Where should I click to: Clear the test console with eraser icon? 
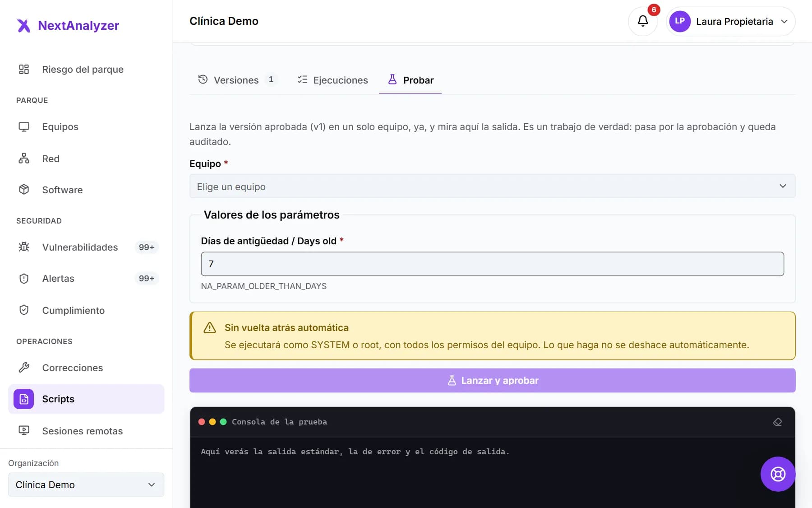click(x=777, y=422)
